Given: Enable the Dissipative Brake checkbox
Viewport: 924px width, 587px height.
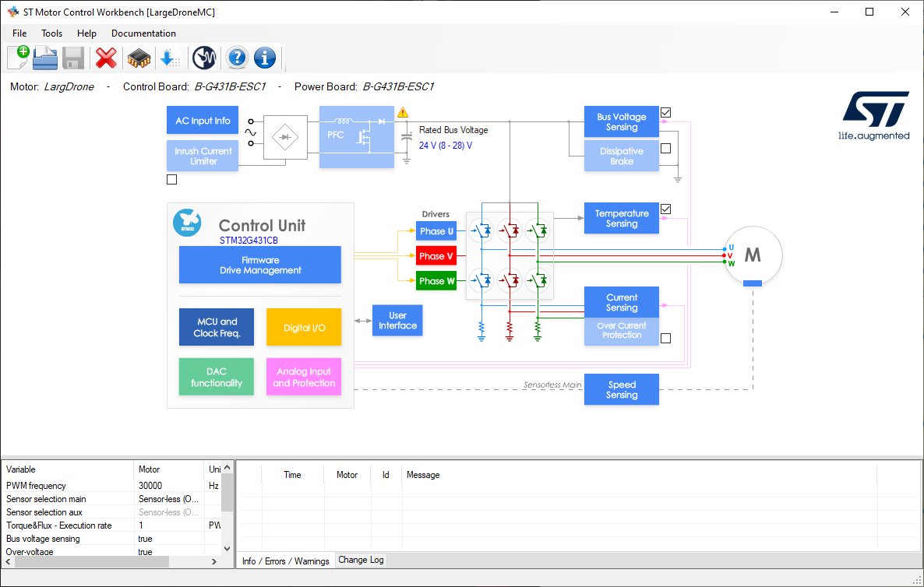Looking at the screenshot, I should (x=666, y=149).
